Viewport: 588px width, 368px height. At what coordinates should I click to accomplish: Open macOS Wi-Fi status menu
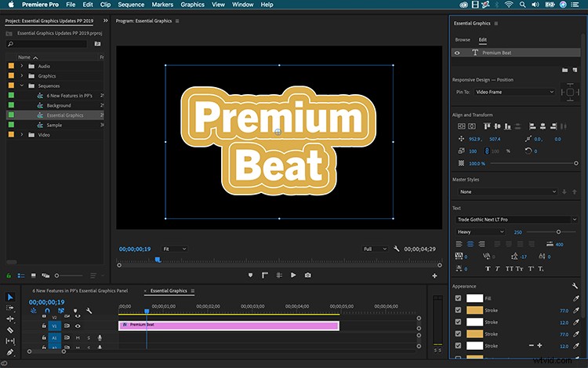click(x=509, y=5)
